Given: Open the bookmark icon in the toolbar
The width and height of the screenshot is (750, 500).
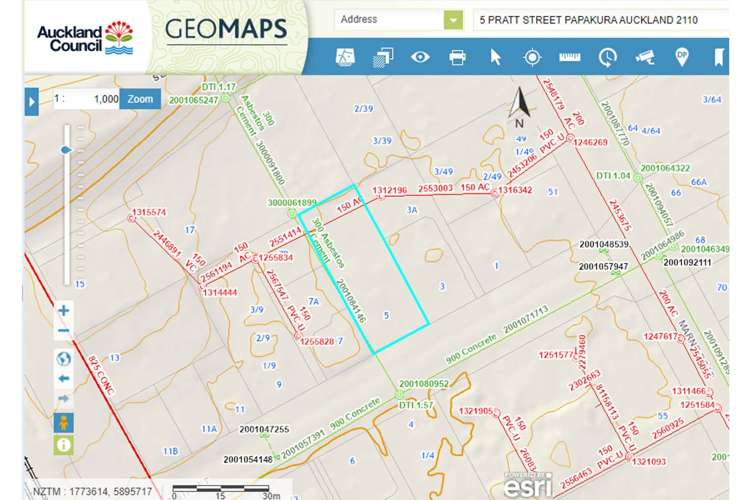Looking at the screenshot, I should click(718, 57).
